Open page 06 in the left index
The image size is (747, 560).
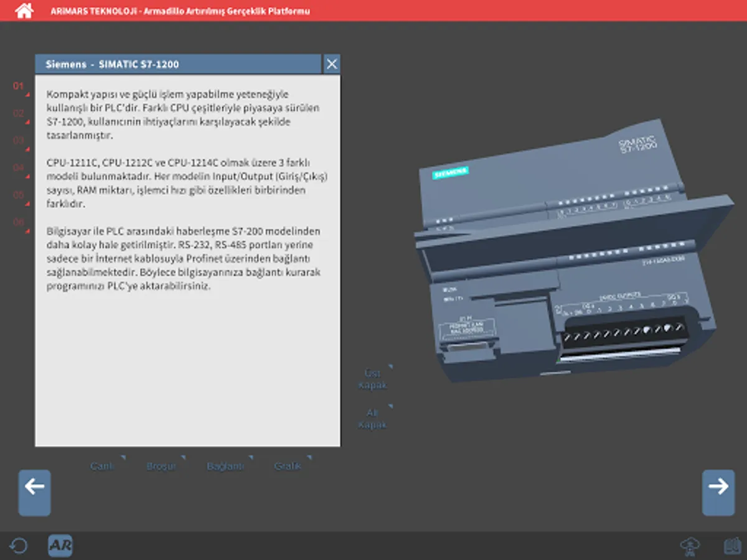(19, 222)
